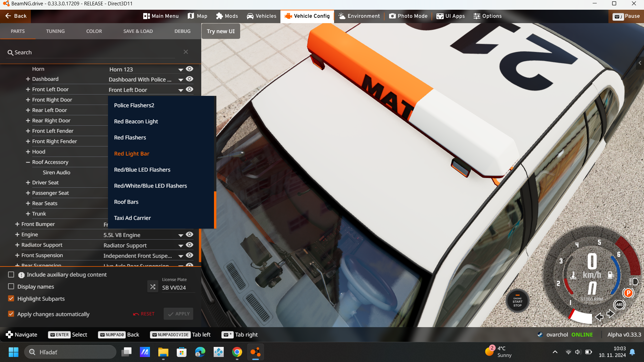This screenshot has width=644, height=362.
Task: Open the Horn 123 dropdown
Action: pyautogui.click(x=147, y=69)
